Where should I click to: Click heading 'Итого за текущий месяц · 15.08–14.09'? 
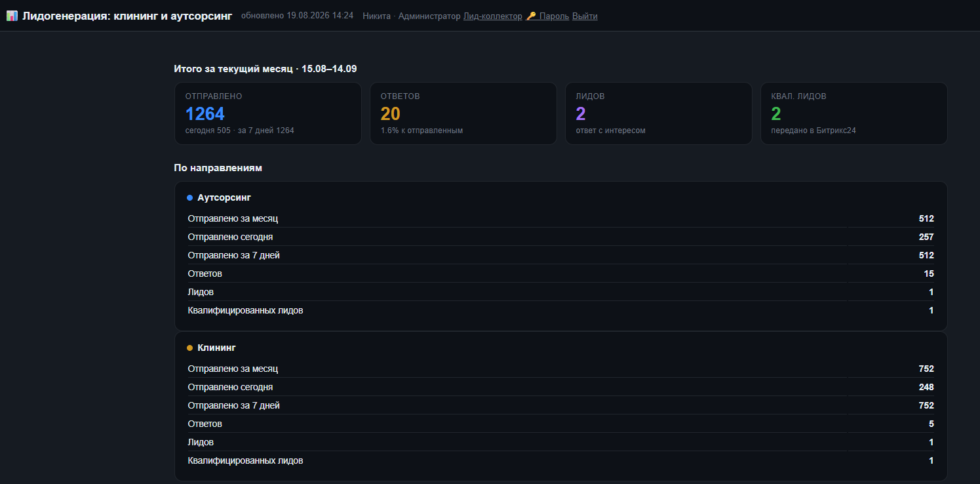coord(265,68)
